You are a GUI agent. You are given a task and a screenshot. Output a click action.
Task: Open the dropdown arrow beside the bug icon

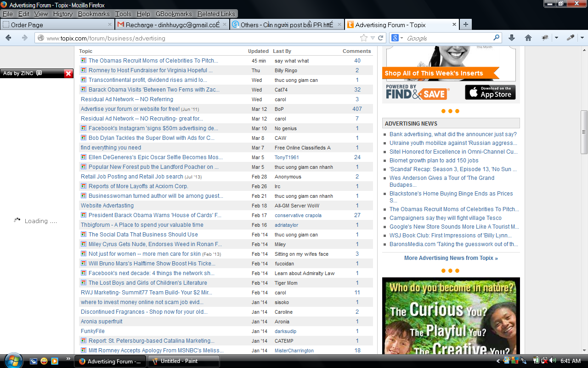pyautogui.click(x=556, y=38)
